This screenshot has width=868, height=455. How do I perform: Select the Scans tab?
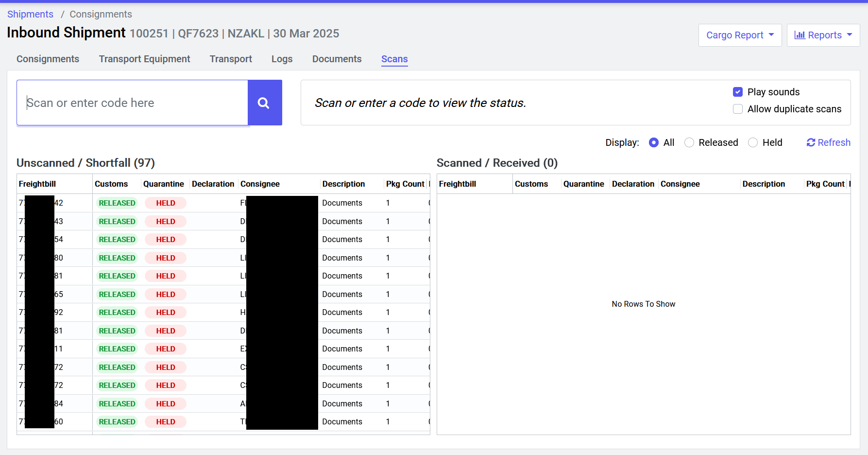[x=394, y=59]
